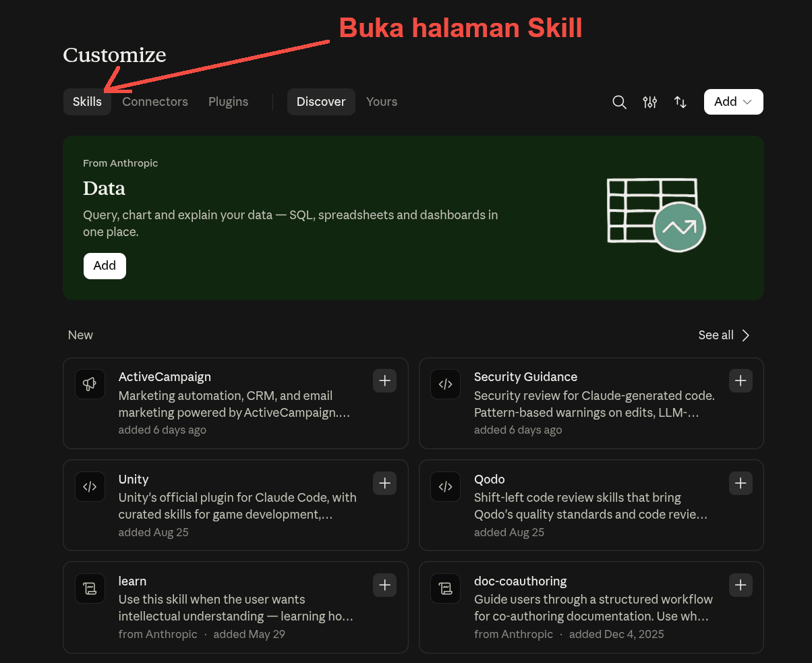Add the learn skill with its plus button
The width and height of the screenshot is (812, 663).
pyautogui.click(x=384, y=585)
